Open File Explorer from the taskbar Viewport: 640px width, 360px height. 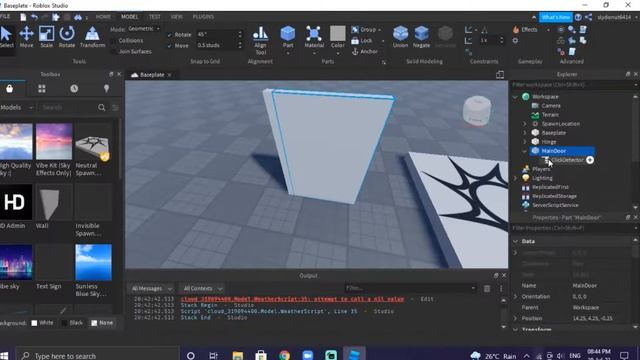(x=238, y=356)
